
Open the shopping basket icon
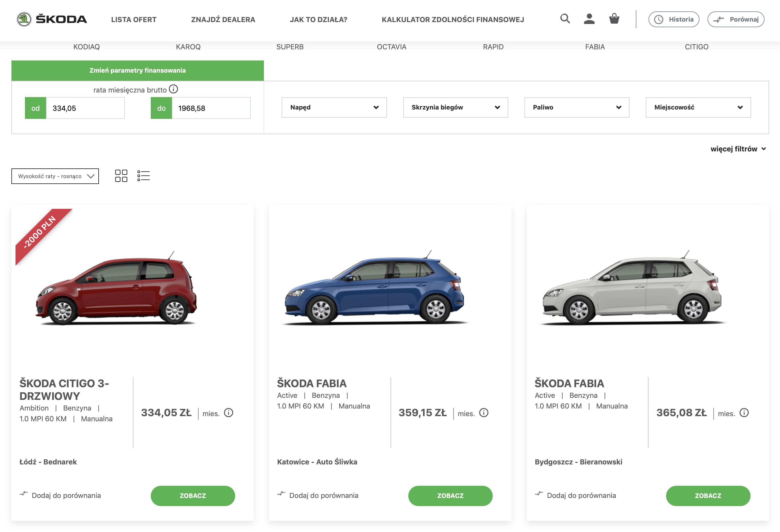click(x=614, y=19)
